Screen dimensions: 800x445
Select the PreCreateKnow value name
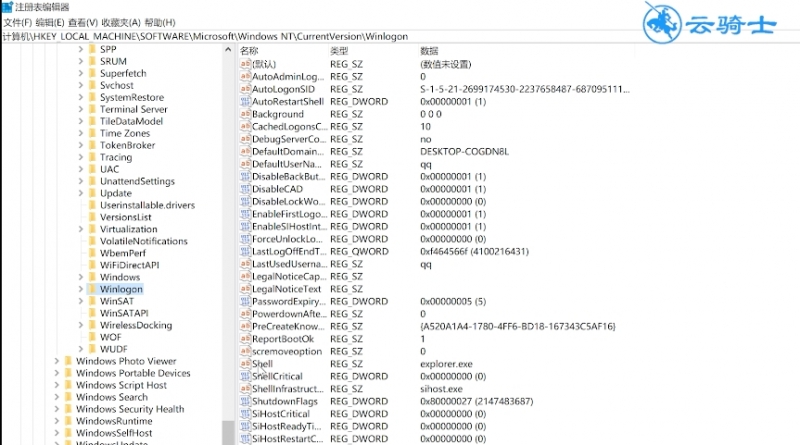click(288, 327)
